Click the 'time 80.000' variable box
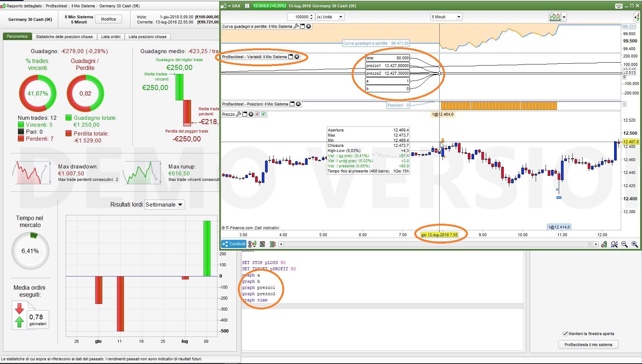Image resolution: width=642 pixels, height=364 pixels. (387, 58)
